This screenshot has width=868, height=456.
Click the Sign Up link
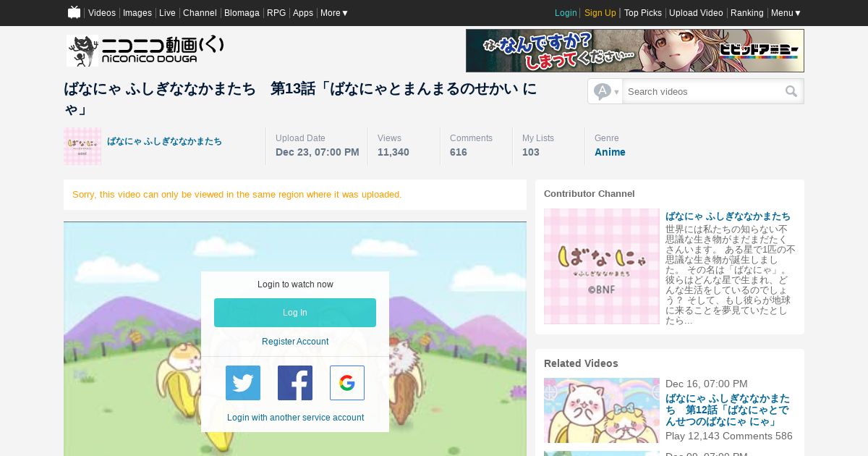coord(600,13)
